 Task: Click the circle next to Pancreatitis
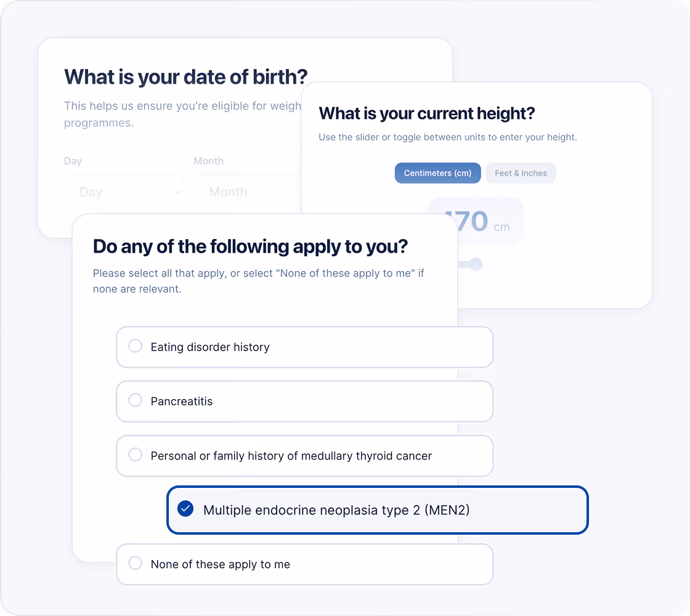[x=135, y=400]
